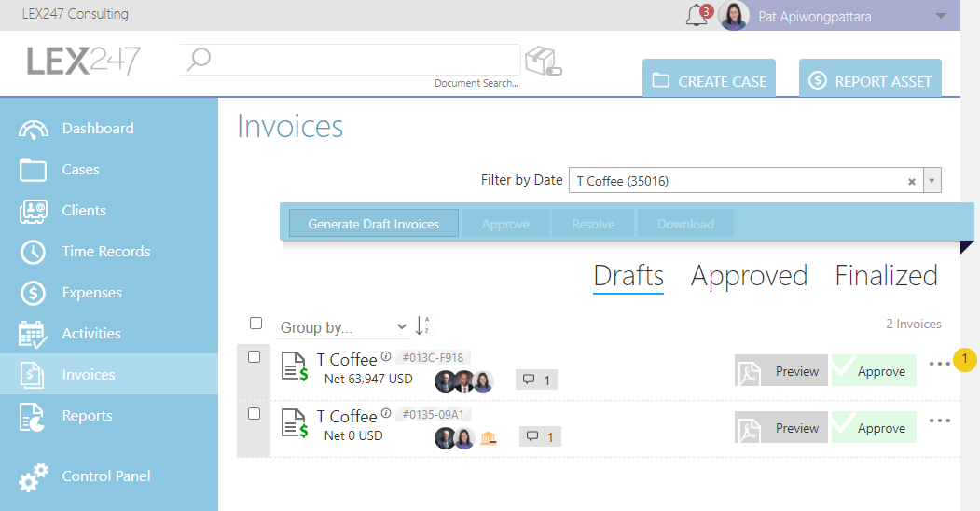Select Invoices in the sidebar
Screen dimensions: 980x511
[89, 375]
